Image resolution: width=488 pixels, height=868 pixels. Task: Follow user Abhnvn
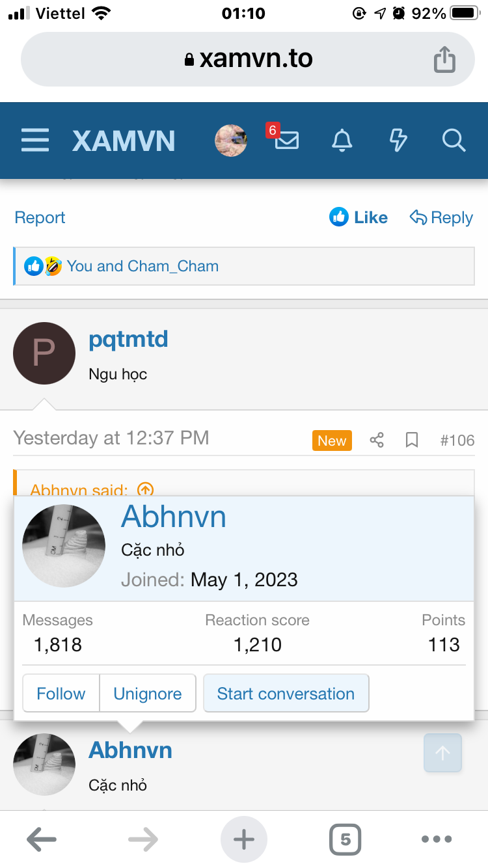61,694
